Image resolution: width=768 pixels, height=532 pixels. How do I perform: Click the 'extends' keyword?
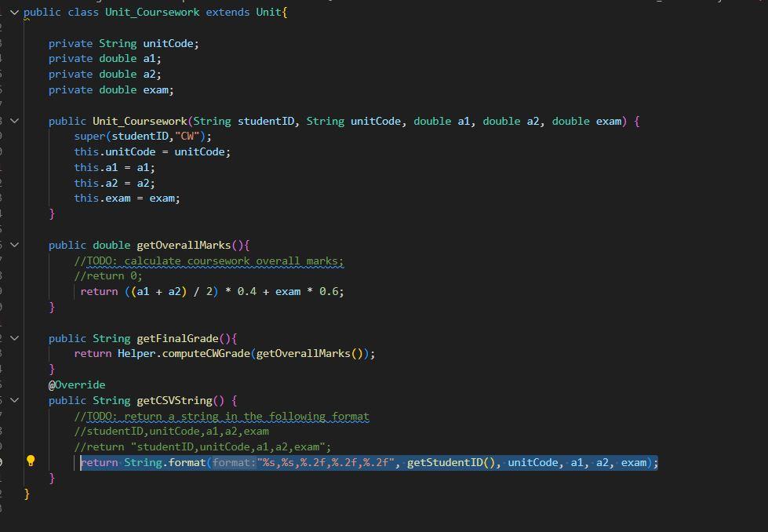pyautogui.click(x=227, y=13)
